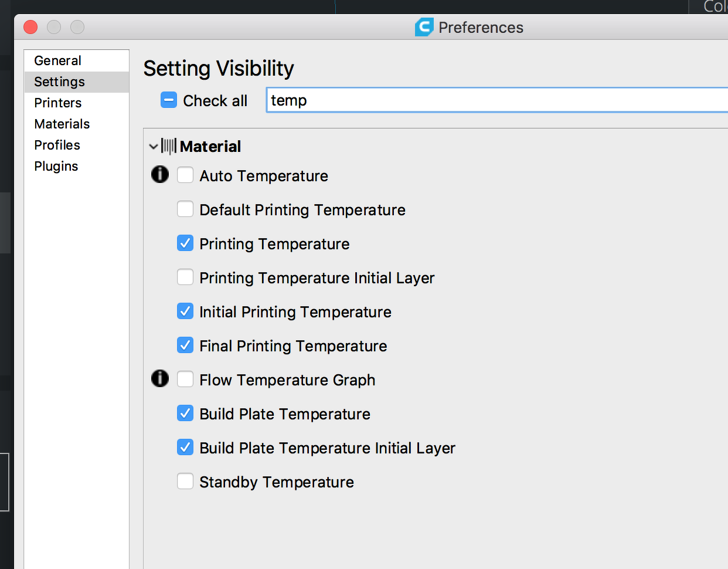Uncheck Build Plate Temperature
Viewport: 728px width, 569px height.
tap(185, 413)
